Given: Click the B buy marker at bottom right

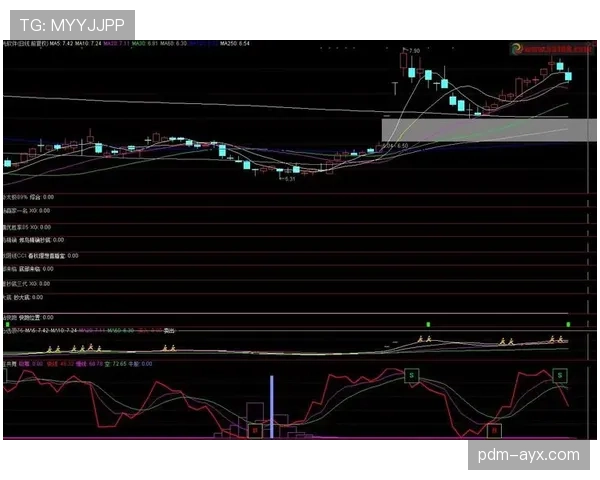Looking at the screenshot, I should point(494,430).
